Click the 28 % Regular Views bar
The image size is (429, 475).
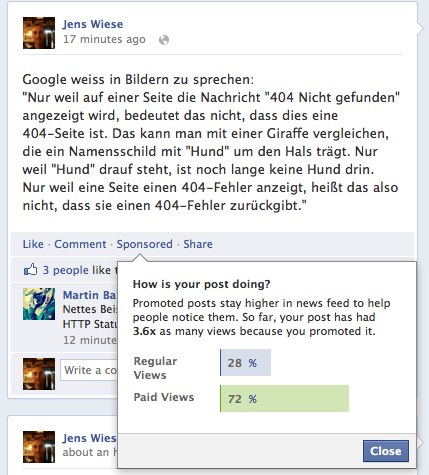click(245, 362)
